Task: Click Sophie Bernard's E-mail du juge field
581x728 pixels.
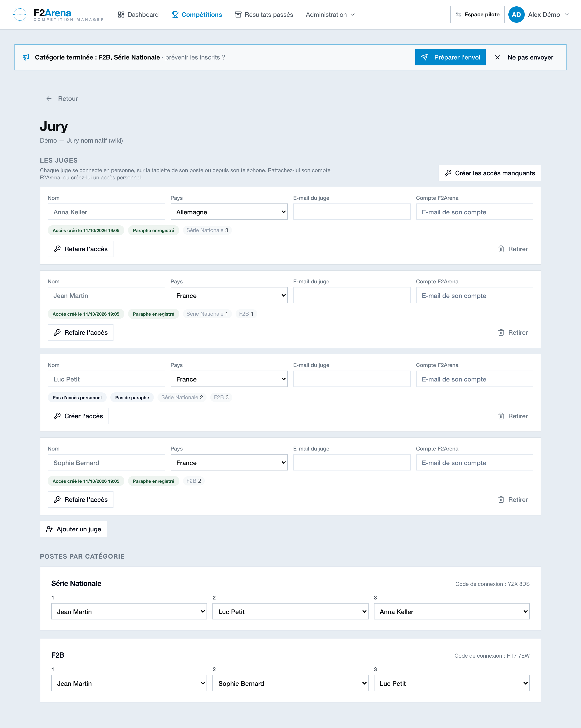Action: tap(352, 463)
